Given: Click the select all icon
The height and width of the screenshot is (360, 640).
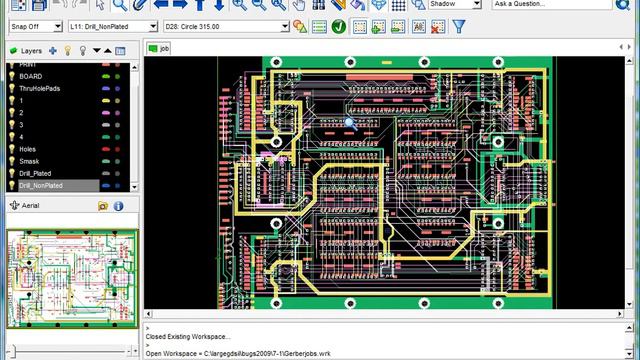Looking at the screenshot, I should 419,27.
